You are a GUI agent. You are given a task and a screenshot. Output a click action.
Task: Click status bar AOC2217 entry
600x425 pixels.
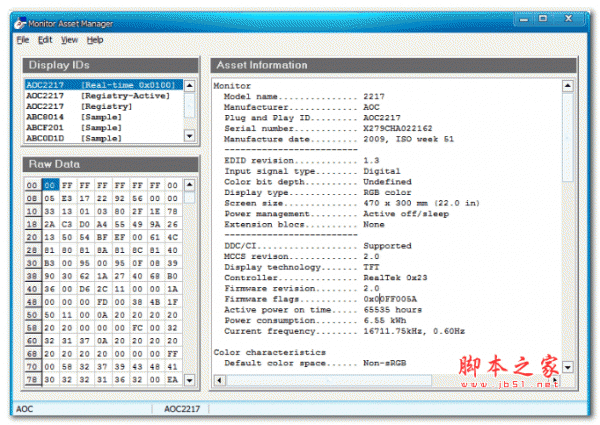coord(182,409)
